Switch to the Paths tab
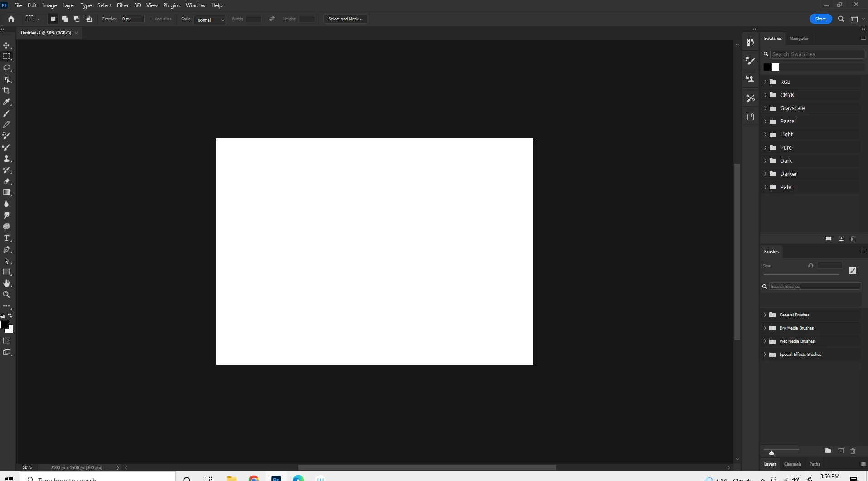868x481 pixels. [x=815, y=464]
